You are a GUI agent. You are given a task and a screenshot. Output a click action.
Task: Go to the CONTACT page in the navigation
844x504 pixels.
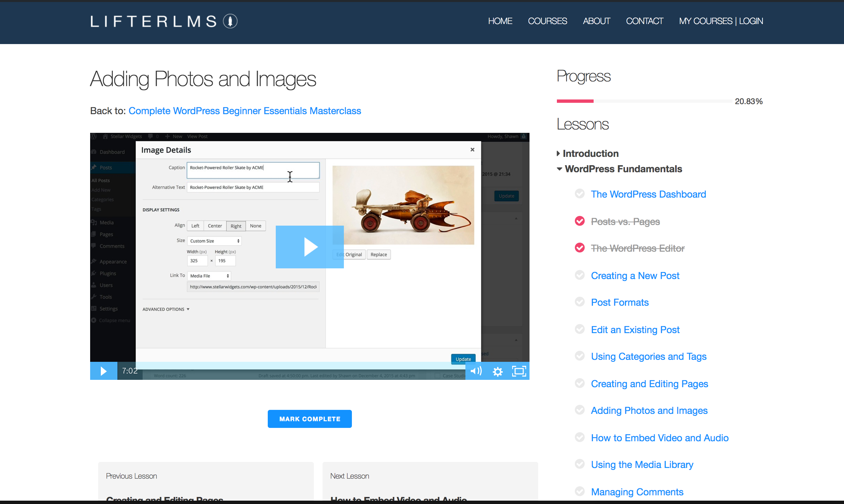point(644,21)
